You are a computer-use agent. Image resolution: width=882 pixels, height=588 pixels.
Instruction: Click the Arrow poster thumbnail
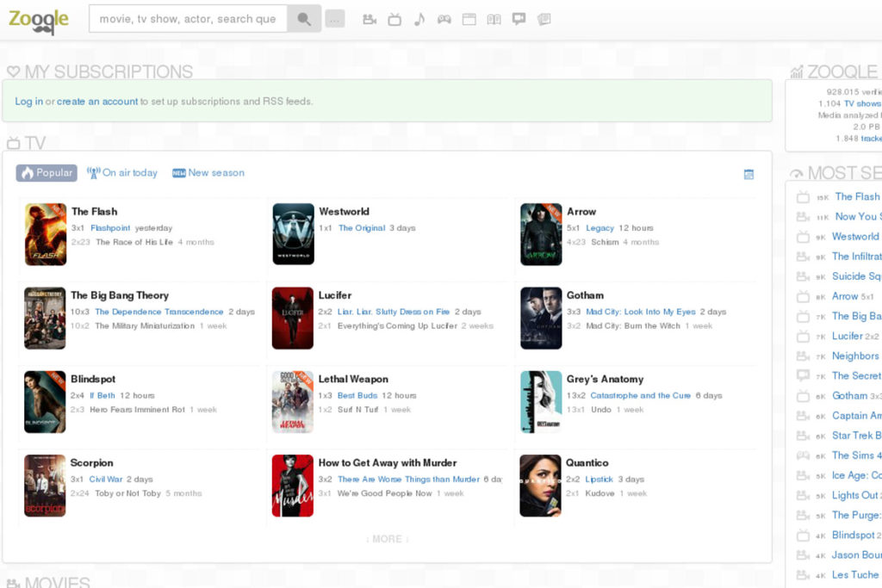point(541,234)
